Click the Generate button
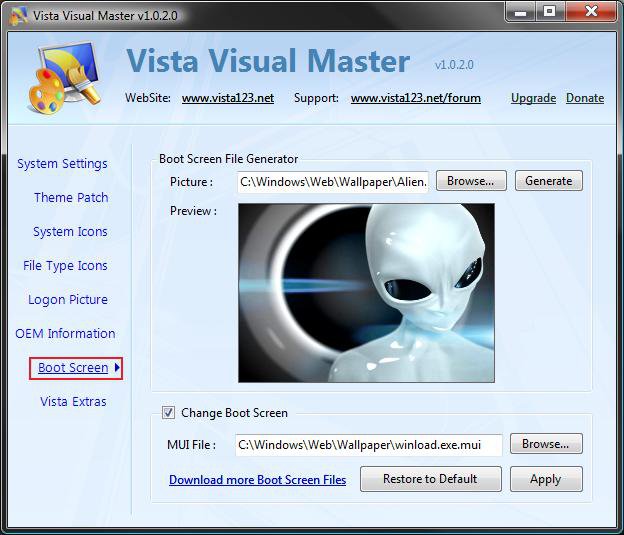 coord(549,181)
